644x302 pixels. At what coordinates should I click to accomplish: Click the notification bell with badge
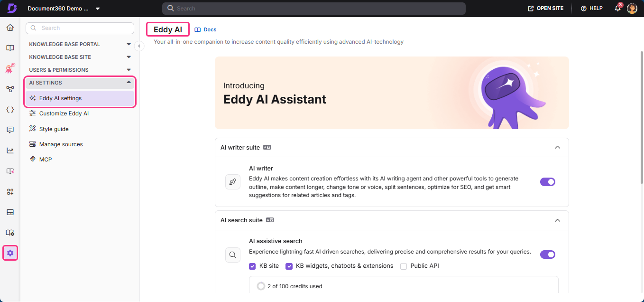[x=617, y=8]
